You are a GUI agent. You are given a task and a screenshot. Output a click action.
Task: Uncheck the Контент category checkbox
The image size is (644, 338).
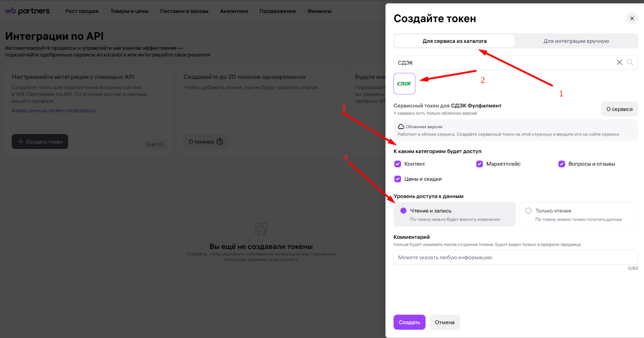[x=398, y=164]
